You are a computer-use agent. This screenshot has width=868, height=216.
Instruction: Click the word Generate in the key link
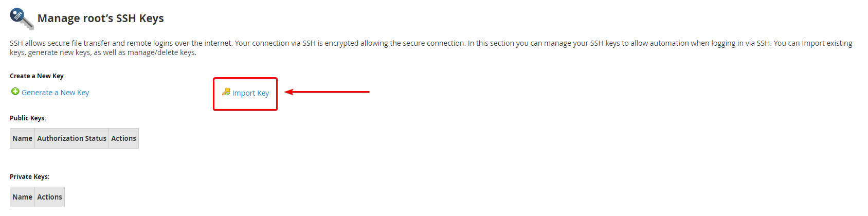point(37,93)
